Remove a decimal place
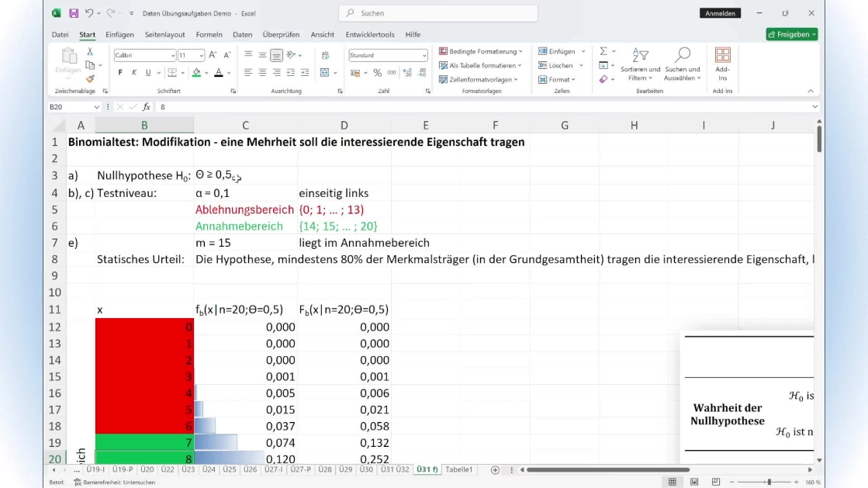868x488 pixels. click(422, 73)
